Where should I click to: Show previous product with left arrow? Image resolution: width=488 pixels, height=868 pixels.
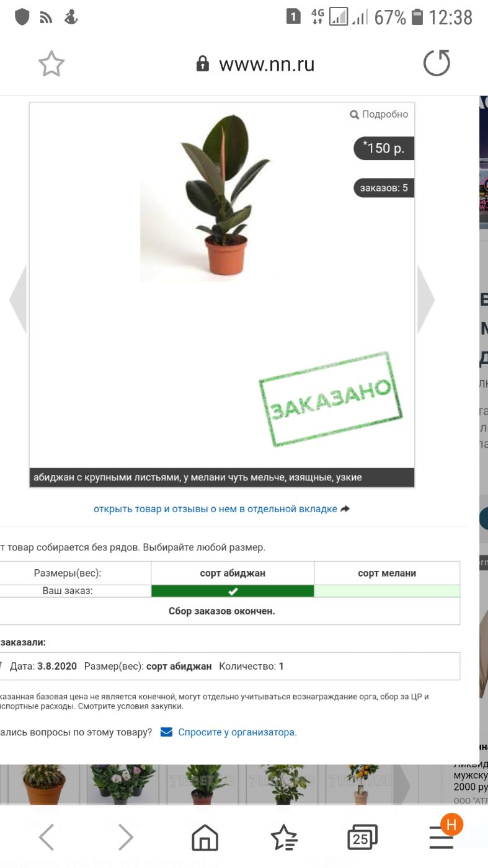tap(17, 300)
